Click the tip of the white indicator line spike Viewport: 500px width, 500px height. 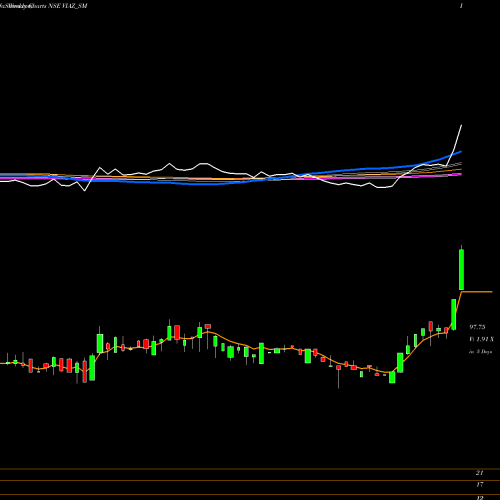click(x=462, y=125)
